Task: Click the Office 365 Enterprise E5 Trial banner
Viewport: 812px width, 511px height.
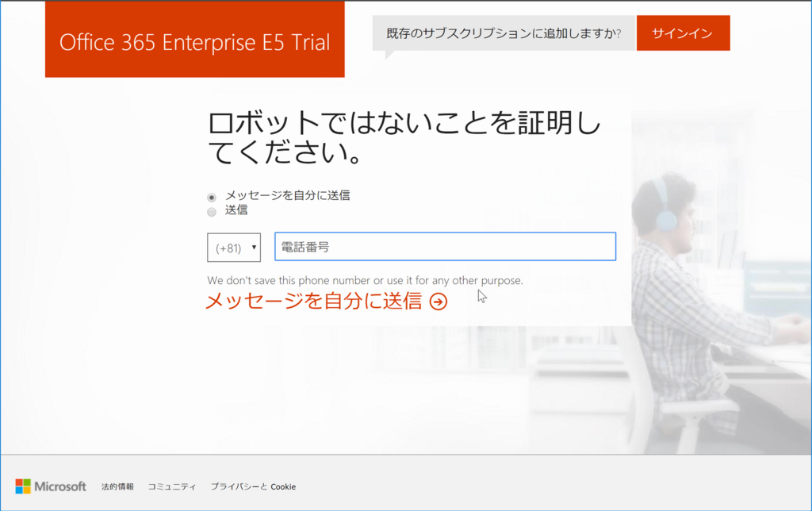Action: pyautogui.click(x=195, y=40)
